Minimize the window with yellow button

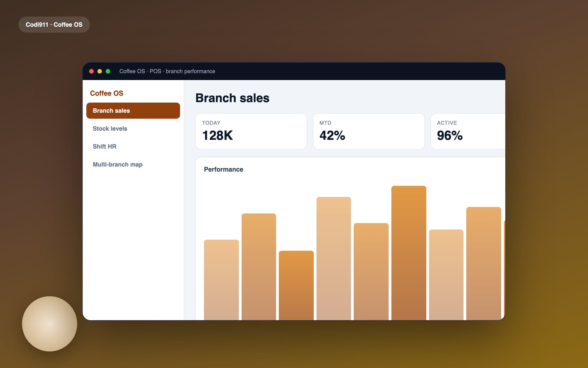(100, 71)
